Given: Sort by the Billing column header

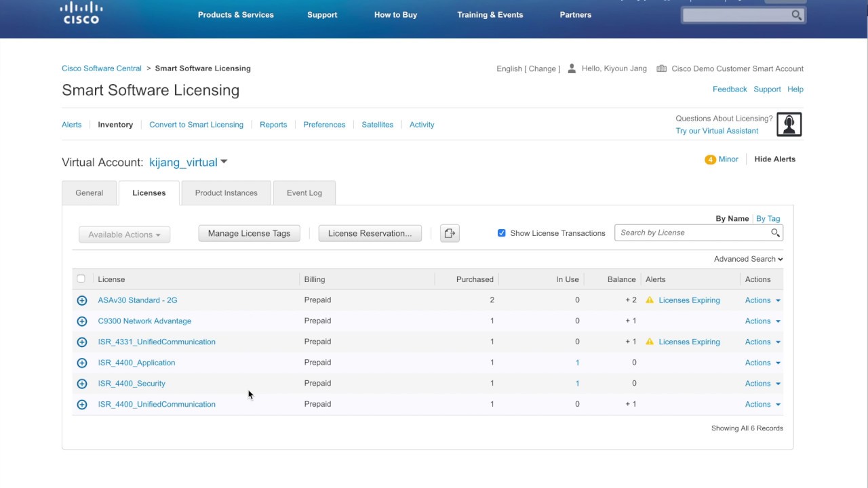Looking at the screenshot, I should (315, 279).
